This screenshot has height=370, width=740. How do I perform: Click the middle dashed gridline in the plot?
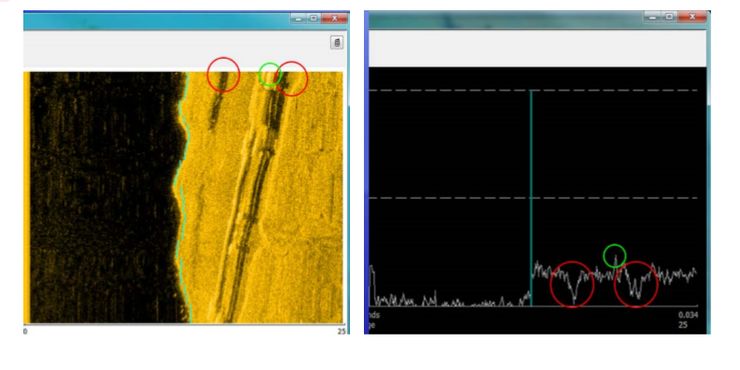[x=533, y=198]
